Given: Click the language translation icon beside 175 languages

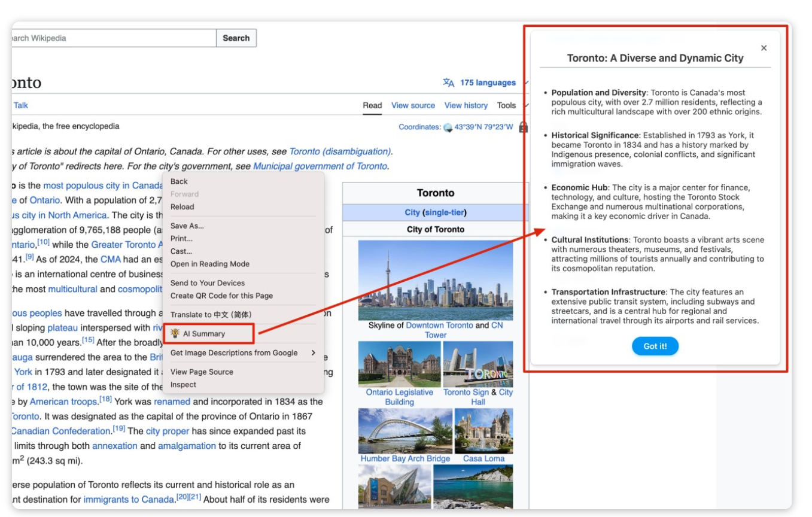Looking at the screenshot, I should pos(448,83).
